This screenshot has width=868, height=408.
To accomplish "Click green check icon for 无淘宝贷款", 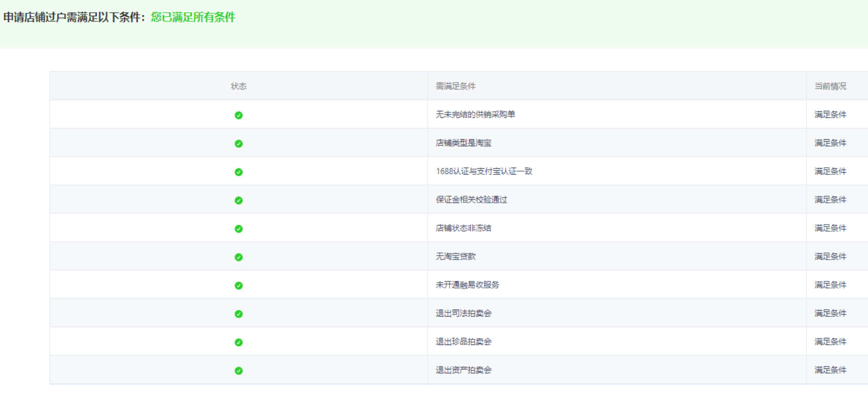I will 239,258.
